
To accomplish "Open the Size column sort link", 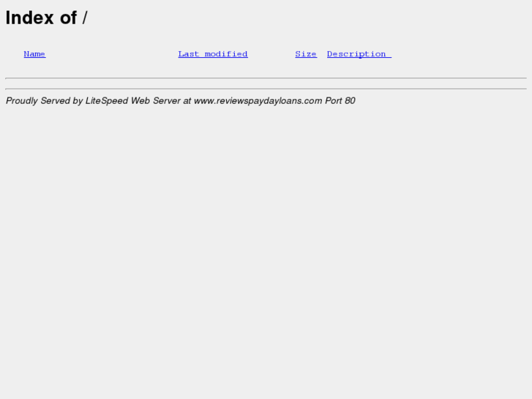I will point(306,54).
